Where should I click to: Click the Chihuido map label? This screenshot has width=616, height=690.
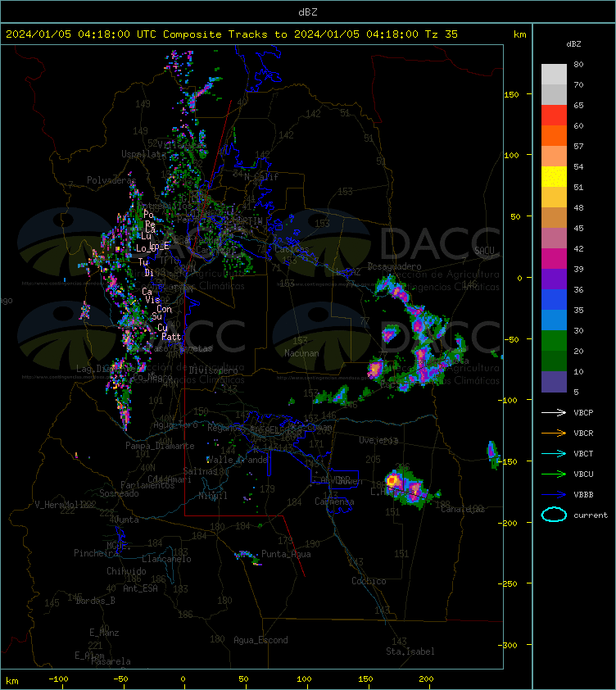(x=126, y=570)
